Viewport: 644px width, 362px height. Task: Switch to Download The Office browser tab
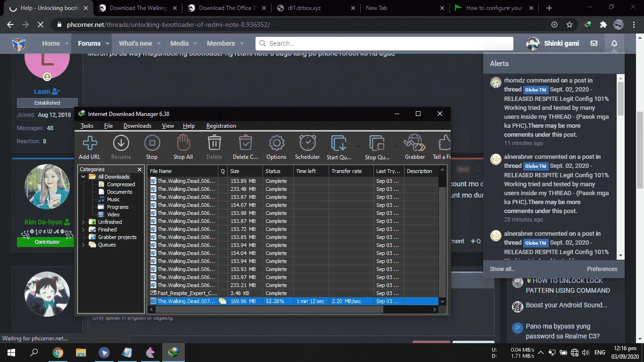[x=226, y=8]
